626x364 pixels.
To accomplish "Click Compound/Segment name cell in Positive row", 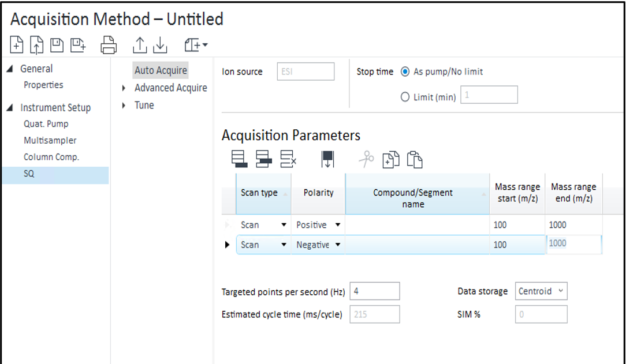I will (417, 225).
